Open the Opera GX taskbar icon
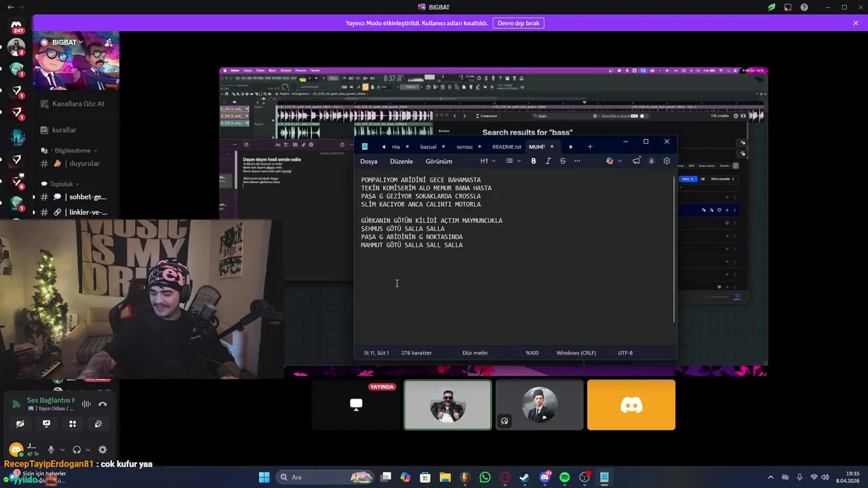 [505, 477]
